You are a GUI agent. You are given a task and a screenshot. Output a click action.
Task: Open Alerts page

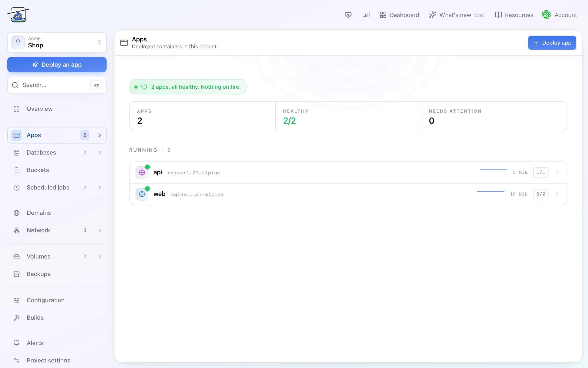[x=57, y=343]
